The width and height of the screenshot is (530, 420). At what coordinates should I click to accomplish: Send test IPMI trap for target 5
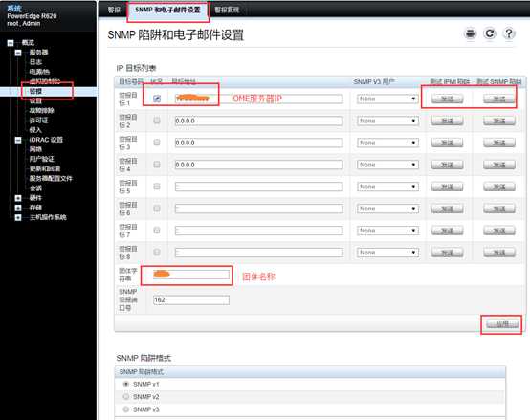tap(447, 187)
